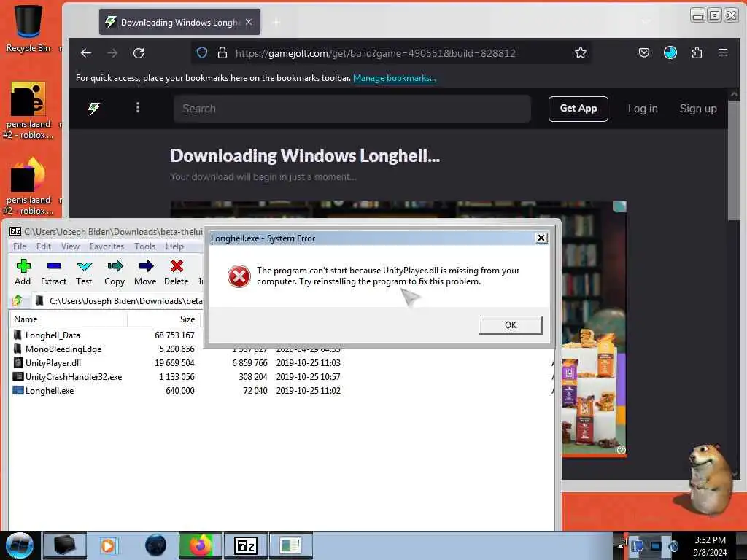Screen dimensions: 747x560
Task: Click the Windows Start button
Action: pos(19,545)
